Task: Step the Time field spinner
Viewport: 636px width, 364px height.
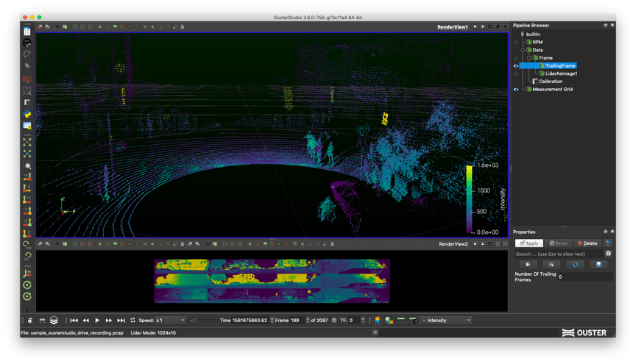Action: (x=272, y=320)
